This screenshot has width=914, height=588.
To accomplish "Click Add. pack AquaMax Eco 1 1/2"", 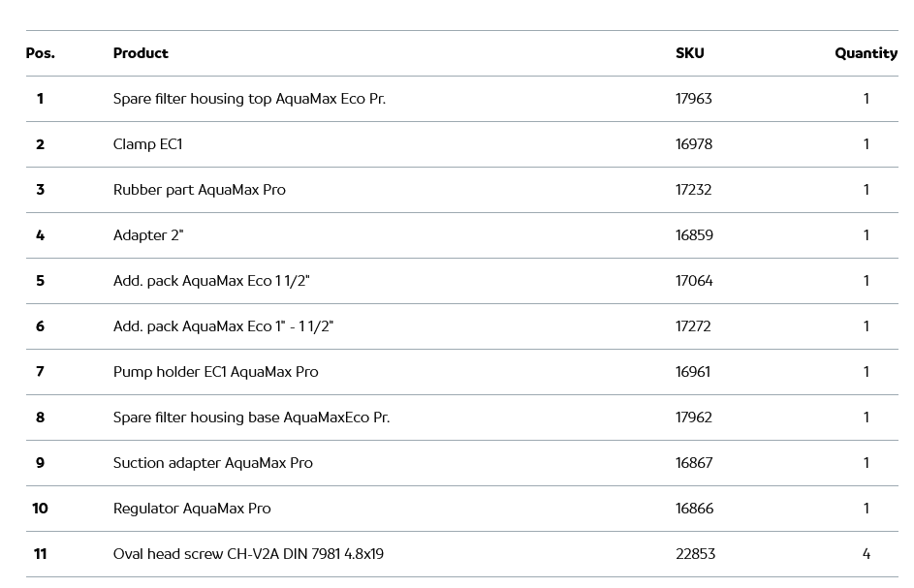I will pos(210,281).
